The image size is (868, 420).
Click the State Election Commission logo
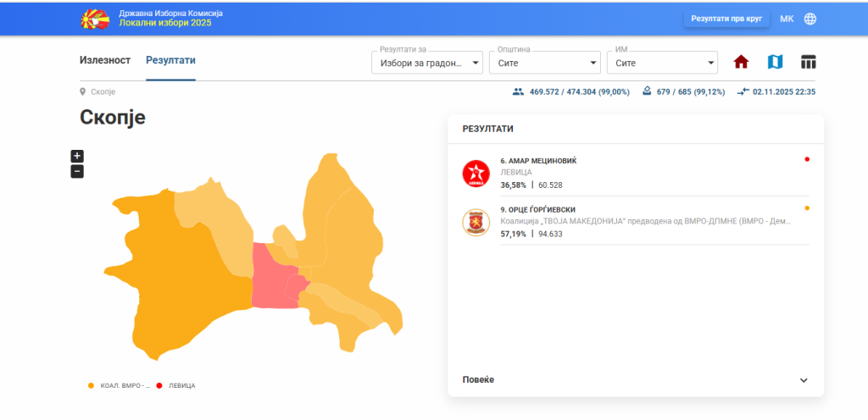click(x=94, y=18)
